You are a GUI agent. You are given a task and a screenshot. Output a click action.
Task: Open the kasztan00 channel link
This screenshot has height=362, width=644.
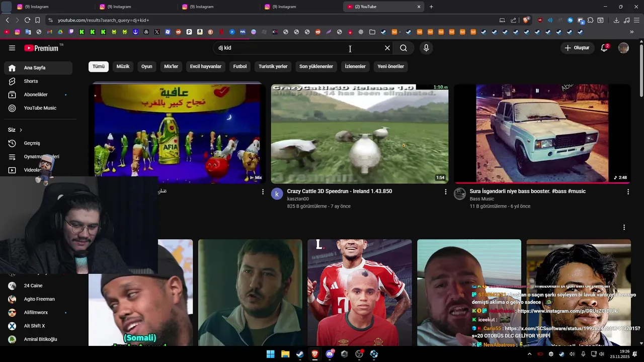tap(298, 199)
